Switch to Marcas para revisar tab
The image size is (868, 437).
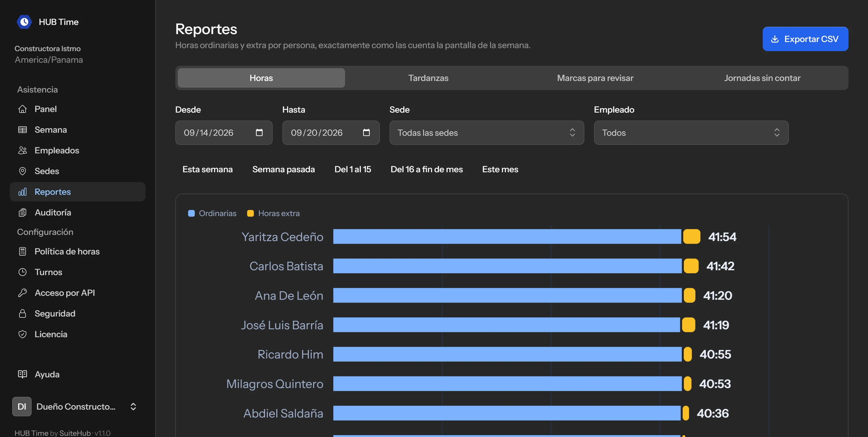[x=595, y=78]
